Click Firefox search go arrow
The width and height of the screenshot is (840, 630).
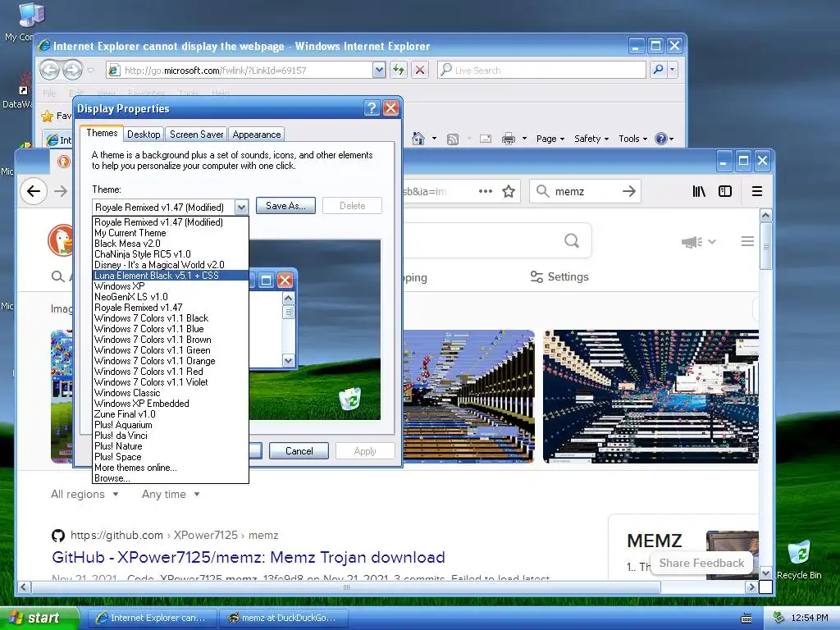[629, 191]
